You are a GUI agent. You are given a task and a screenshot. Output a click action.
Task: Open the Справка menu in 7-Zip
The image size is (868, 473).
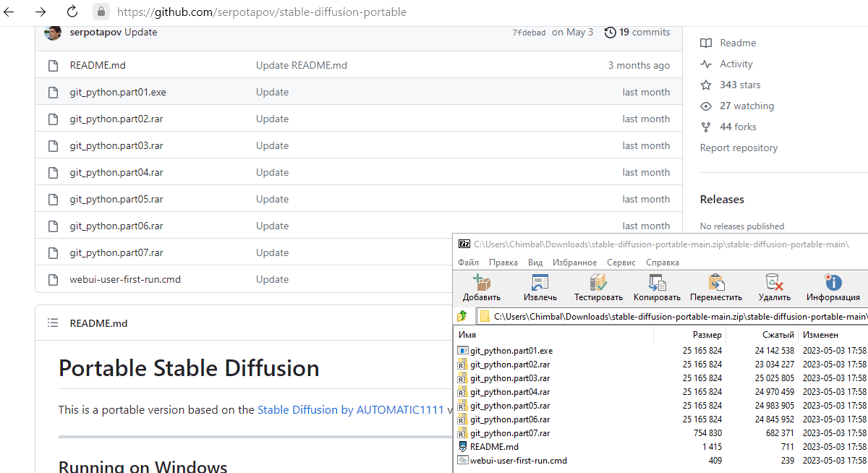pyautogui.click(x=663, y=263)
